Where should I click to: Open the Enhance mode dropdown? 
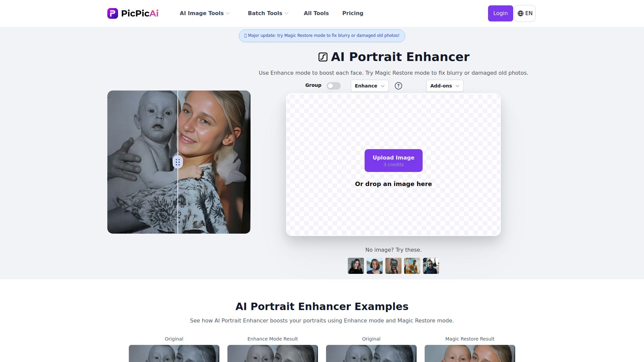pyautogui.click(x=370, y=86)
